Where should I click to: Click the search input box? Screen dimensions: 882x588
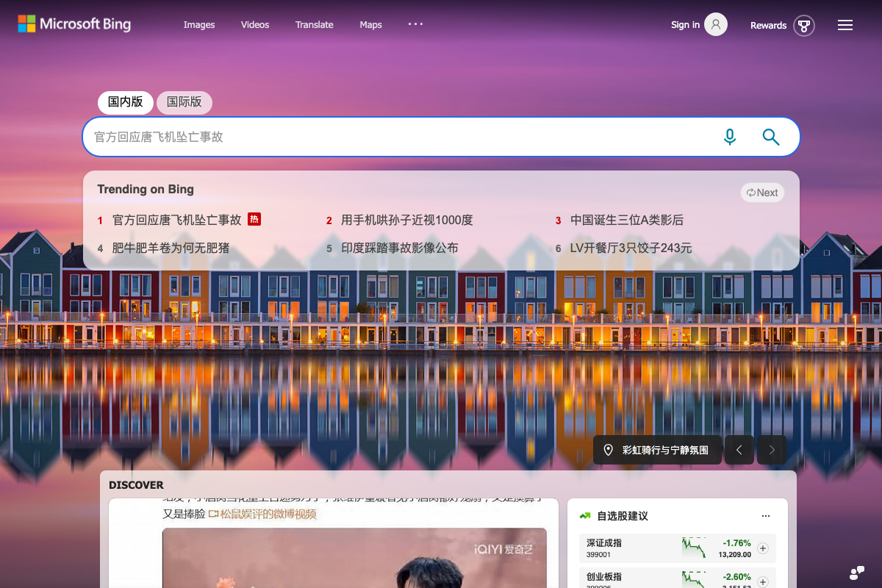[397, 137]
